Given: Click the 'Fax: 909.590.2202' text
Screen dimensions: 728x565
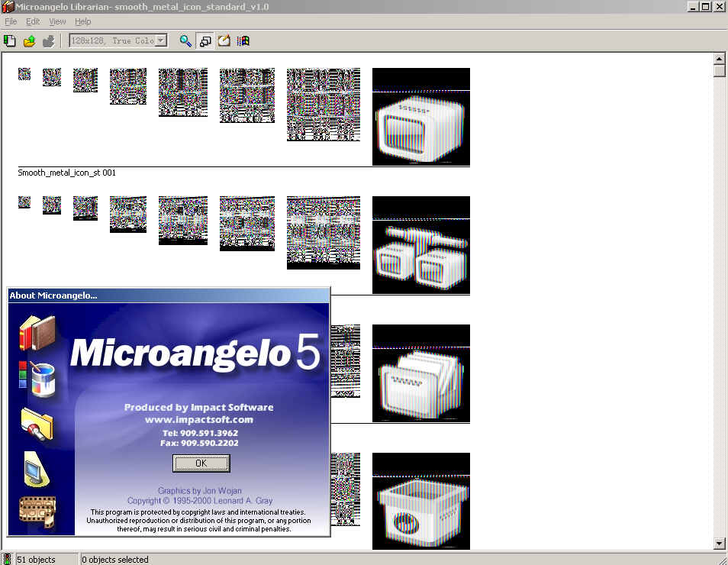Looking at the screenshot, I should [199, 444].
